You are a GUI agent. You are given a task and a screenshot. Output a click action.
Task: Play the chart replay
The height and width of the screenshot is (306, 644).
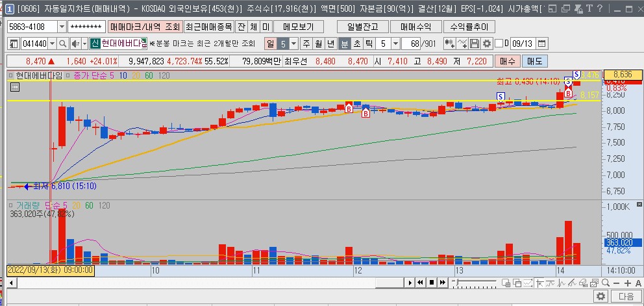click(410, 283)
